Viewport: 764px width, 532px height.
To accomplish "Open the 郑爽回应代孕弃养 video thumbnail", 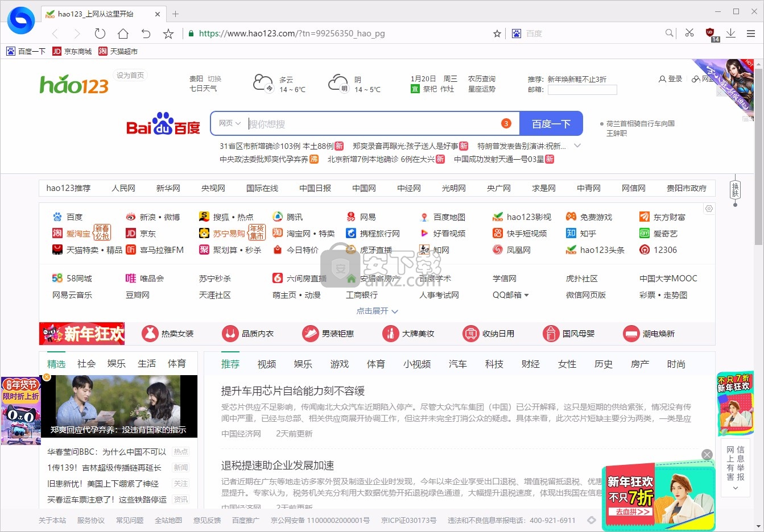I will pos(119,406).
